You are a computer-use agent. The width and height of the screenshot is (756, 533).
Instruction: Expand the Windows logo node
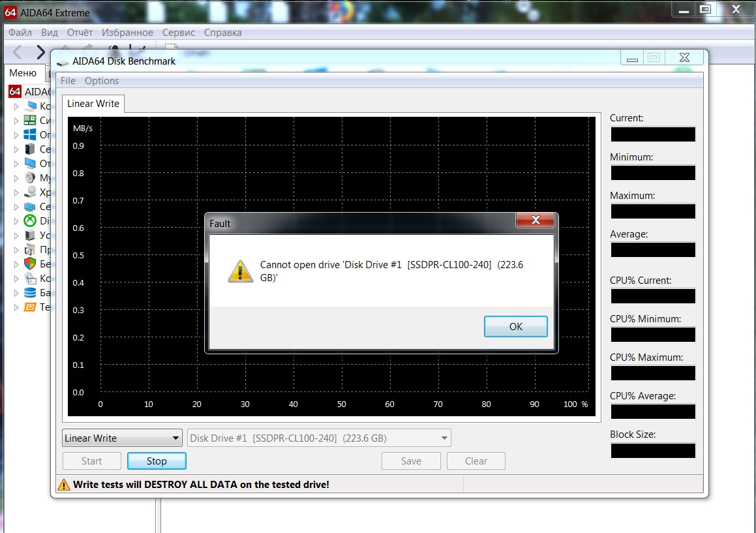click(x=16, y=134)
